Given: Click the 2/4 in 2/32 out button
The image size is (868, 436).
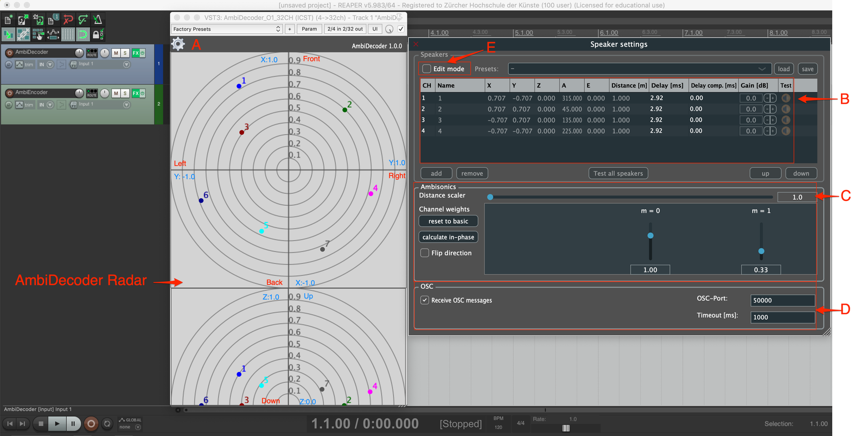Looking at the screenshot, I should 345,29.
